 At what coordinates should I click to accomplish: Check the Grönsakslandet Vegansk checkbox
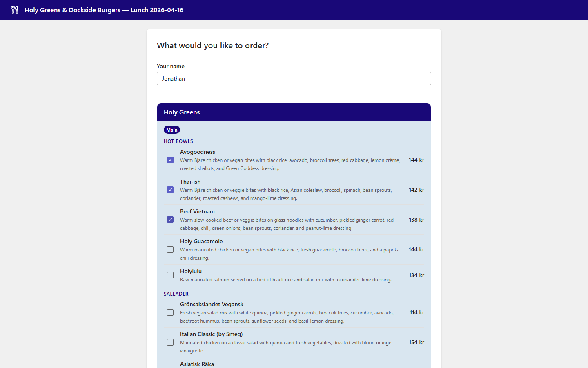click(170, 312)
